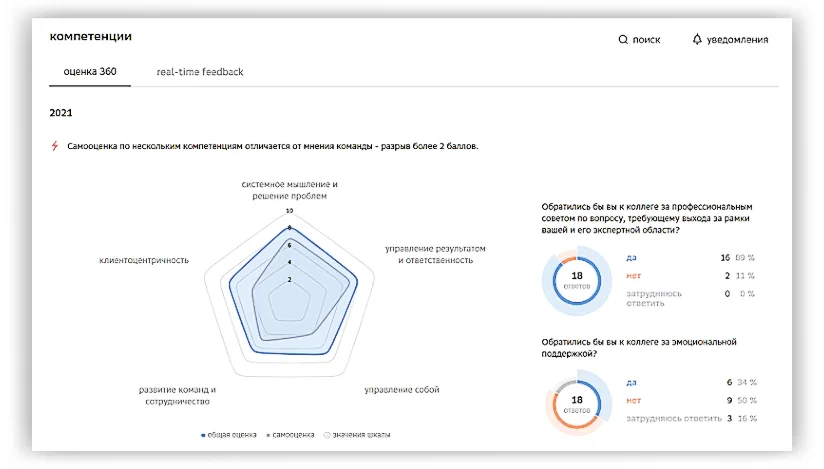Select 'системное мышление и решение проблем' axis label

tap(290, 190)
